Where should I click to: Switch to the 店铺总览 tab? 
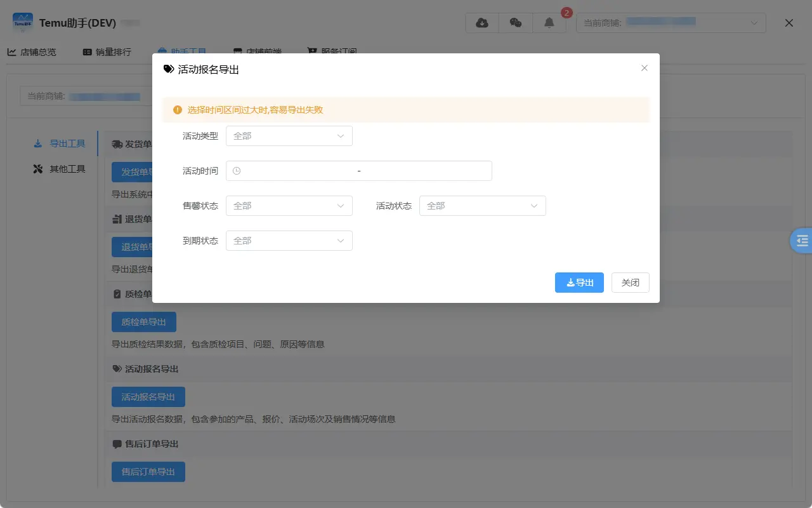click(32, 52)
